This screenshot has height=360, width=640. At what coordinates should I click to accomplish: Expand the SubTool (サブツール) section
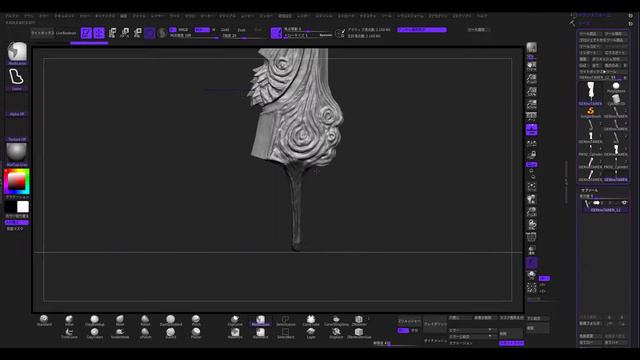[x=589, y=191]
